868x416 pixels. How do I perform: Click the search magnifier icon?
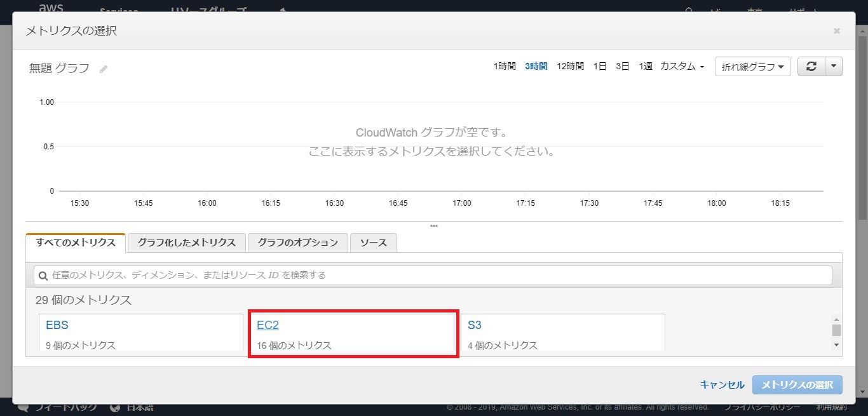[43, 276]
